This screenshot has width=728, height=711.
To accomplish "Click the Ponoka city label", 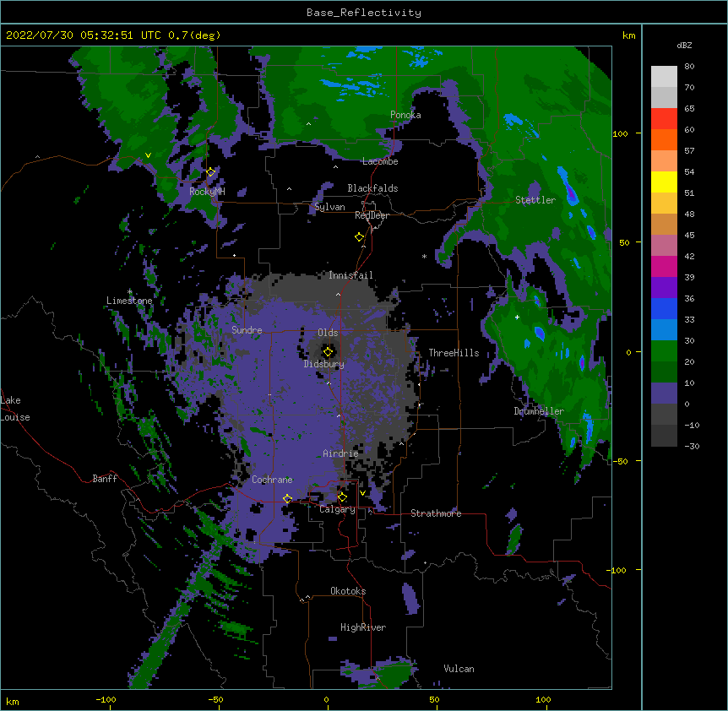I will click(405, 115).
